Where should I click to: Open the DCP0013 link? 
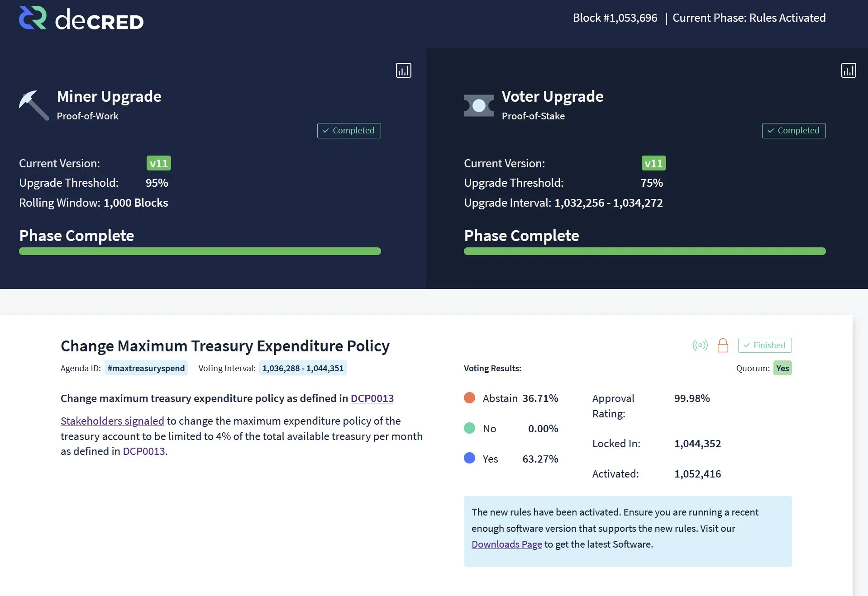[x=372, y=398]
